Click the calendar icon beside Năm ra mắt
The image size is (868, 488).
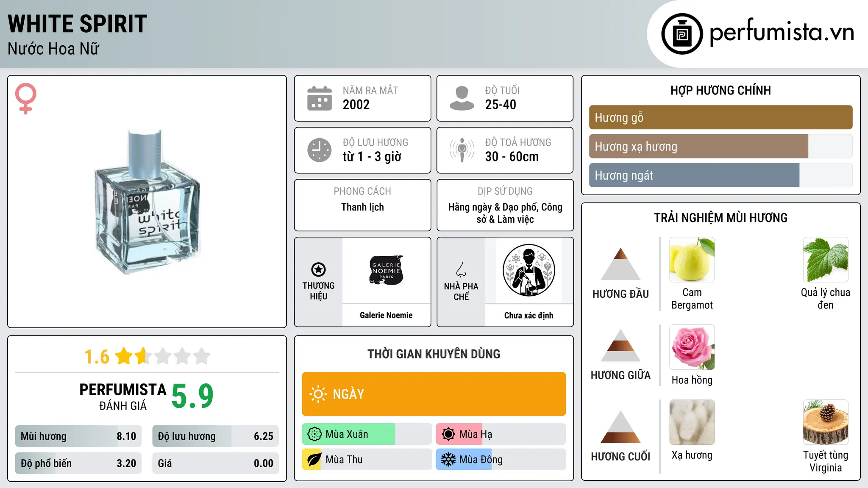click(320, 98)
